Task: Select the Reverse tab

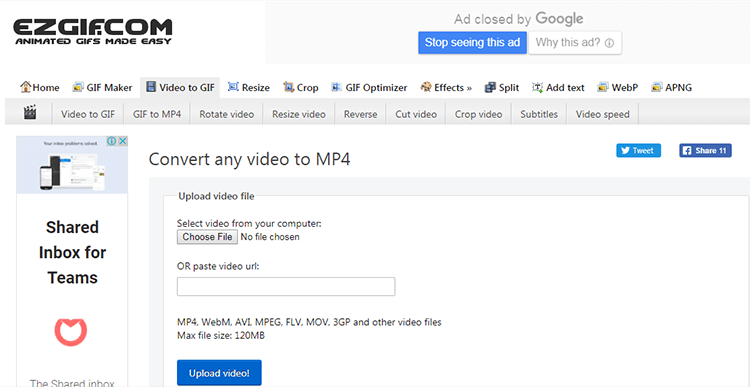Action: coord(361,114)
